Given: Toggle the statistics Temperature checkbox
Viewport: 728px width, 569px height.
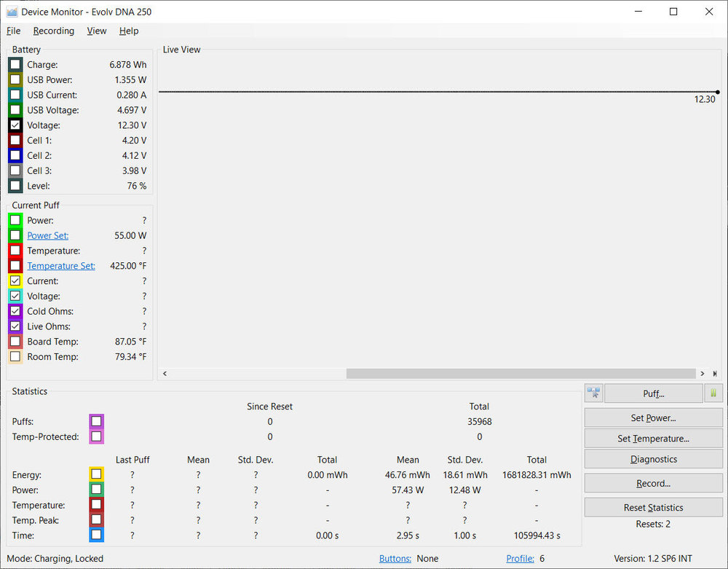Looking at the screenshot, I should [97, 504].
